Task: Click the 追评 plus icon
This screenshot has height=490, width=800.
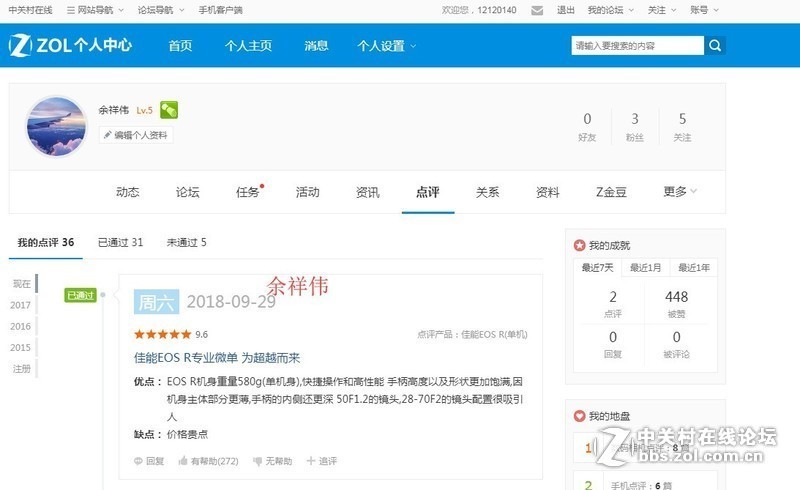Action: [310, 461]
